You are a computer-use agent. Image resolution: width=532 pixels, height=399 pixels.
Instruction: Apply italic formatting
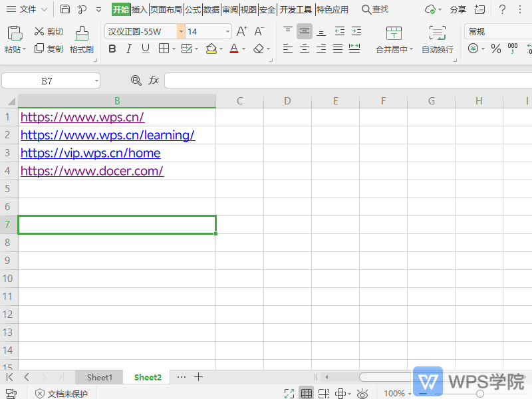[128, 49]
